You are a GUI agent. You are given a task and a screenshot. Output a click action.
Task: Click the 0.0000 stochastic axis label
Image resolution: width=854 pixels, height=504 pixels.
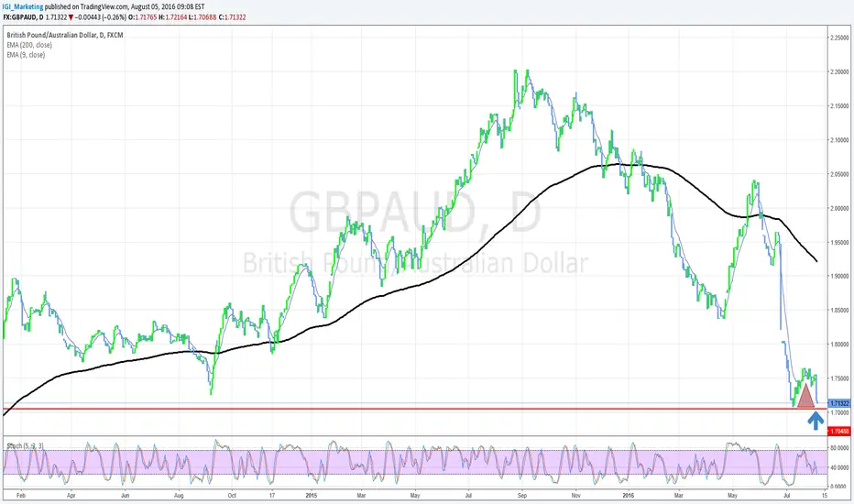coord(840,486)
